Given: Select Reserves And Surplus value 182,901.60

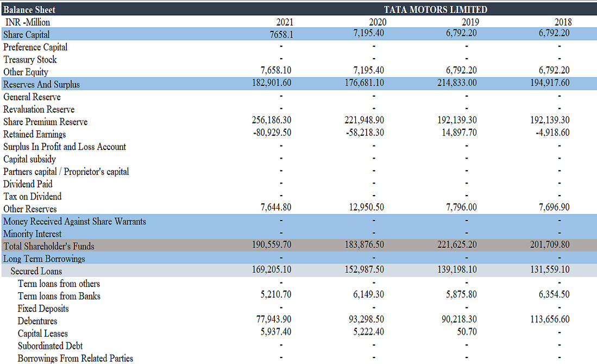Looking at the screenshot, I should click(272, 83).
